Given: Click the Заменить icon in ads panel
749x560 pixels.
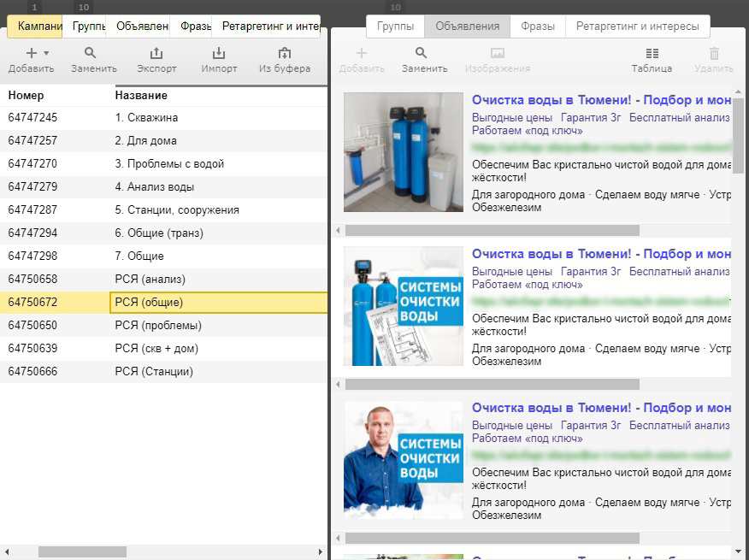Looking at the screenshot, I should pos(421,53).
